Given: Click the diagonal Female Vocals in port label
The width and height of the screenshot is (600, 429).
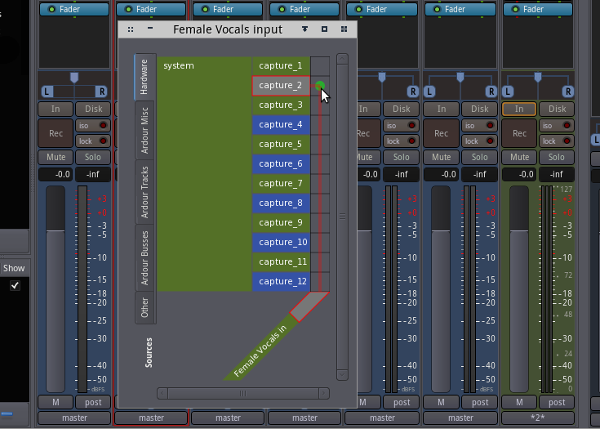Looking at the screenshot, I should pyautogui.click(x=260, y=351).
